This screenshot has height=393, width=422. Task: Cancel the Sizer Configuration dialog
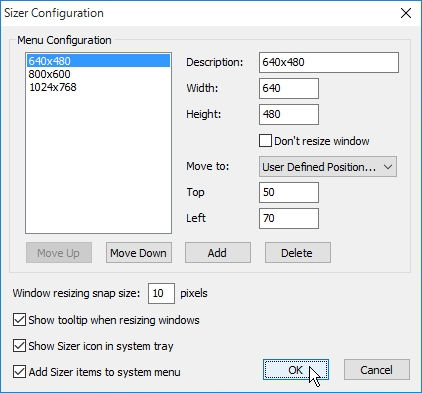click(x=377, y=370)
